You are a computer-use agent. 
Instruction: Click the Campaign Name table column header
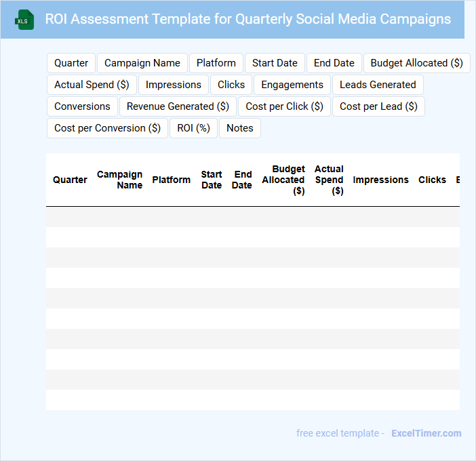(120, 180)
